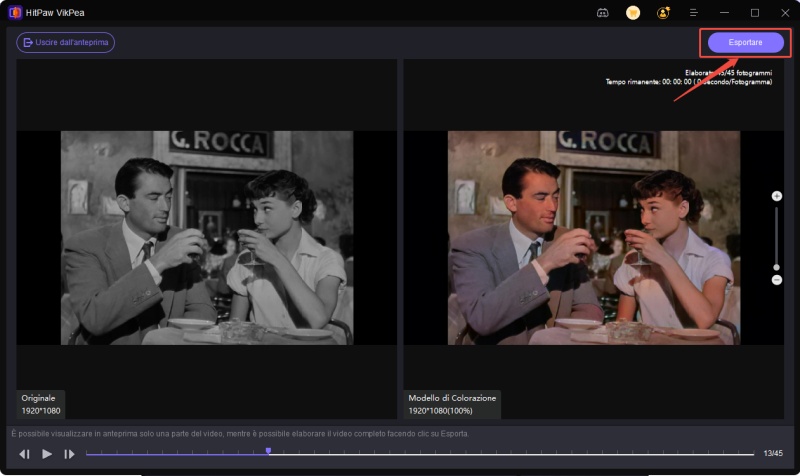The image size is (800, 476).
Task: Click the colorized preview image
Action: click(x=594, y=238)
